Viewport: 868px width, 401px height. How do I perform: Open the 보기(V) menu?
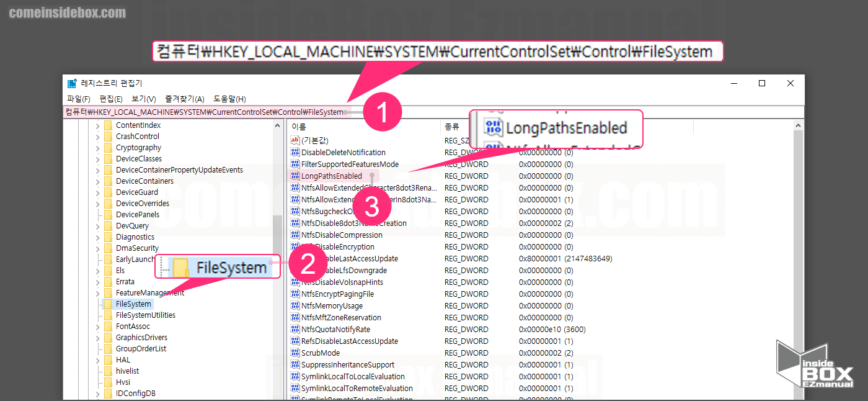coord(144,99)
